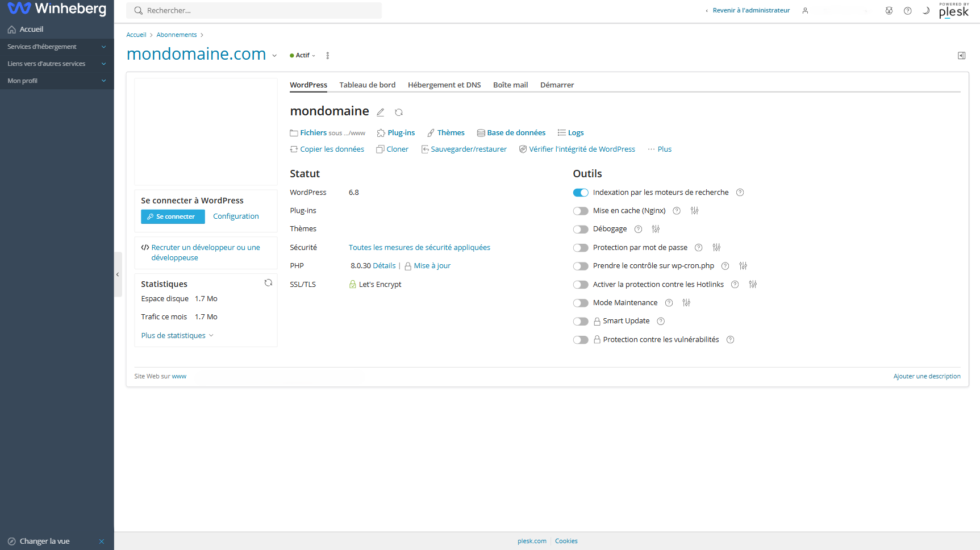Click the Se connecter button
Viewport: 980px width, 550px height.
point(173,216)
